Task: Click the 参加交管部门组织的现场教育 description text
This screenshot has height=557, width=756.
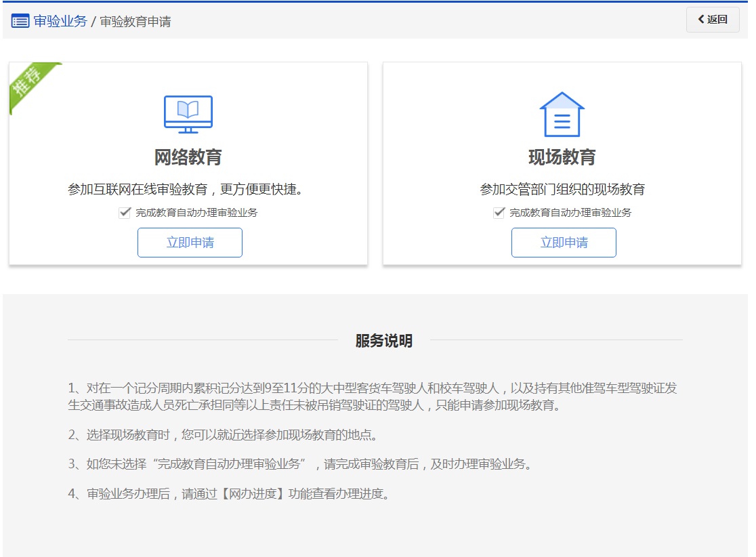Action: point(562,189)
